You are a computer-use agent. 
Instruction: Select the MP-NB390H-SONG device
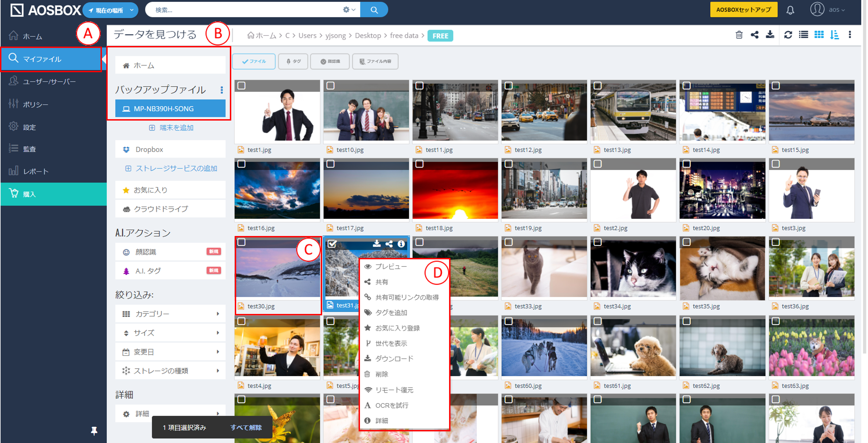(x=170, y=109)
